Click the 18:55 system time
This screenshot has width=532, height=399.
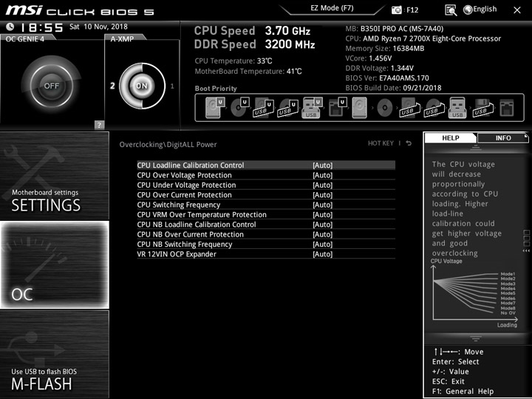click(x=42, y=27)
